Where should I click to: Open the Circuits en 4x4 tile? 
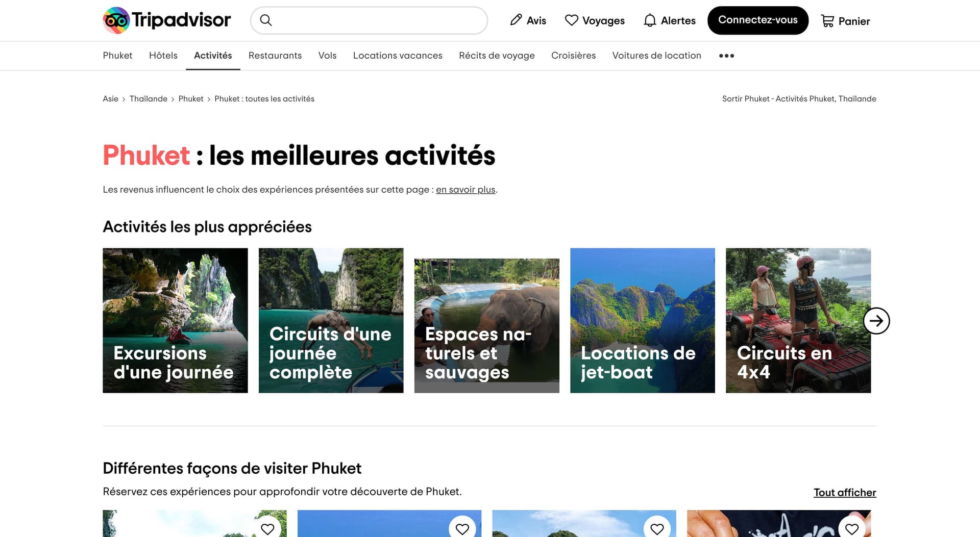coord(798,320)
